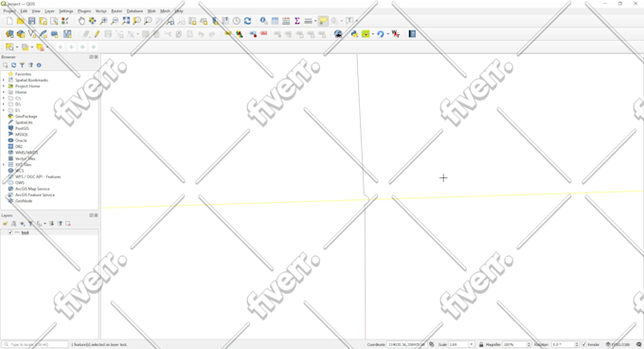
Task: Open the Field Calculator icon
Action: point(286,21)
